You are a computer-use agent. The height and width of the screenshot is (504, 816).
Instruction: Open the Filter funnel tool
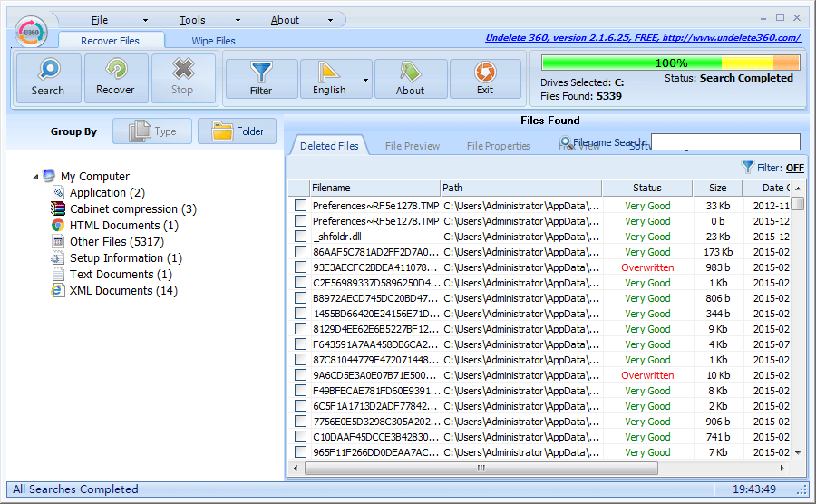click(261, 79)
